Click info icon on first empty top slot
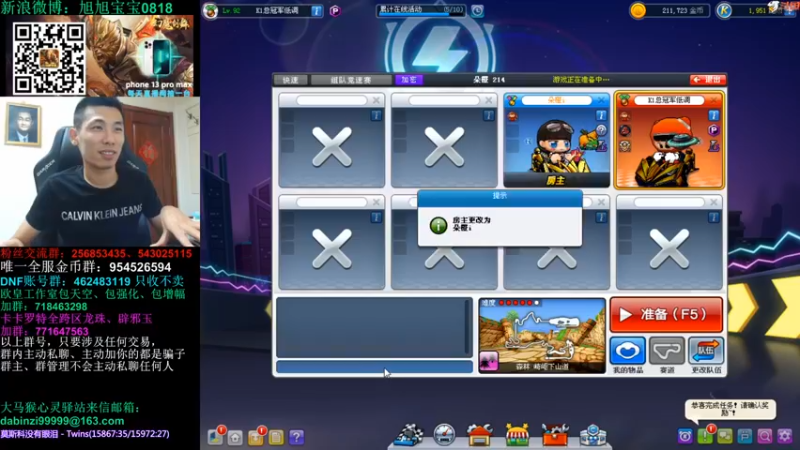 point(376,116)
